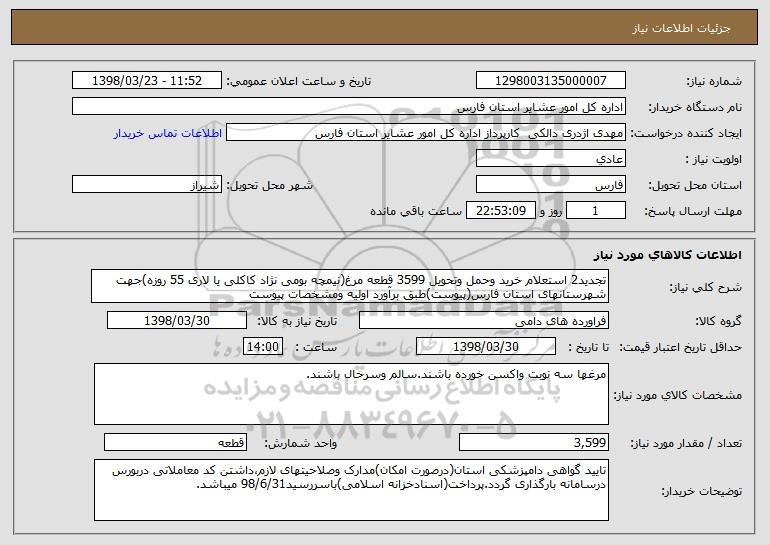Click the request creator field (مهدی اژدری دالکی)
Screen dimensions: 770x545
tap(426, 133)
